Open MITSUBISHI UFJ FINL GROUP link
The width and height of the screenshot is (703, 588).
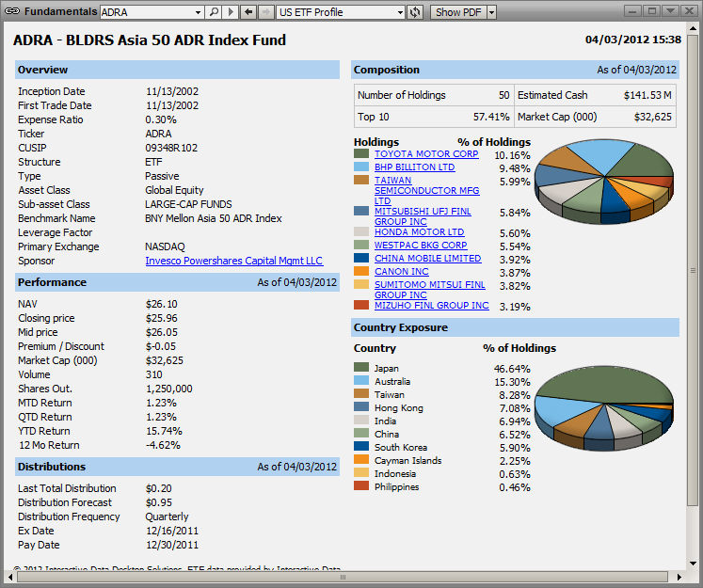[423, 216]
